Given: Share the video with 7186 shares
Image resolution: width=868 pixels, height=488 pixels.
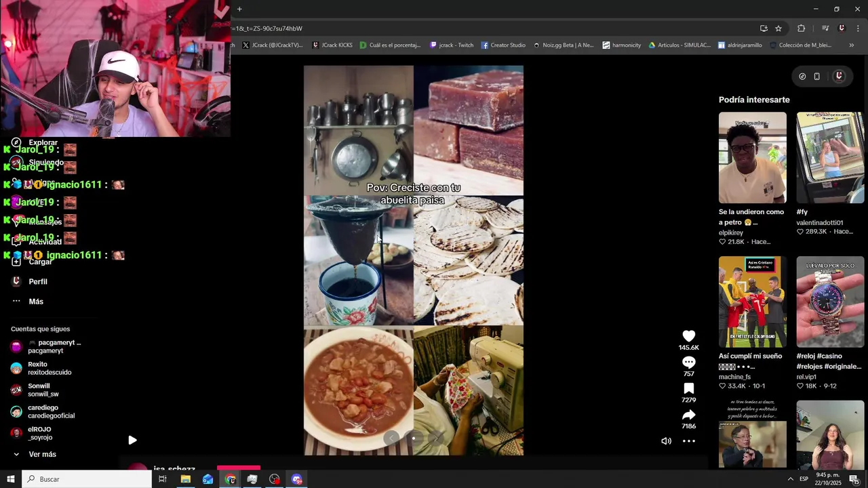Looking at the screenshot, I should 688,415.
